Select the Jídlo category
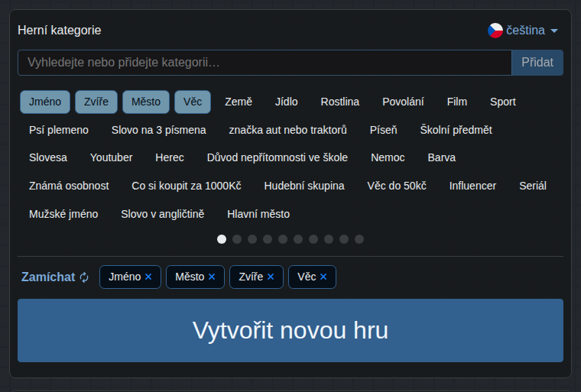Viewport: 581px width, 392px height. [287, 102]
